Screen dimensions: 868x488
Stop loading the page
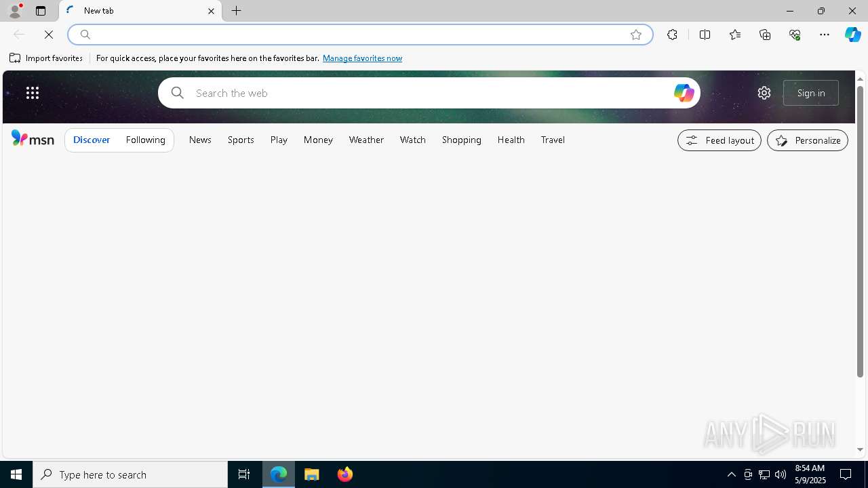(49, 35)
